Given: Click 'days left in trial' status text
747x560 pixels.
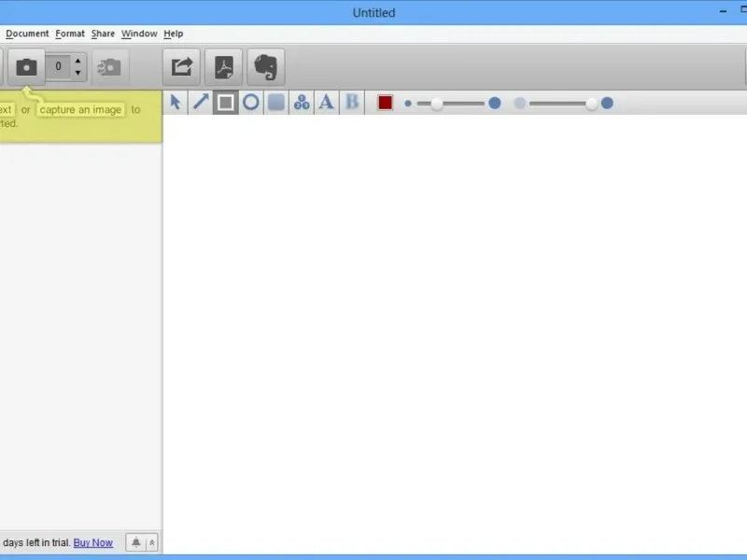Looking at the screenshot, I should 36,542.
